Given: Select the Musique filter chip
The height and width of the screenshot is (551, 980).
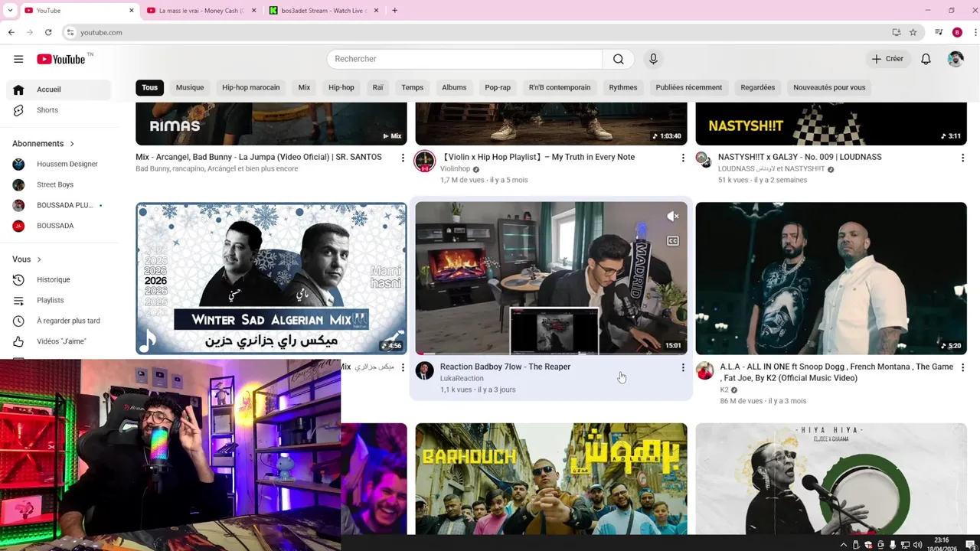Looking at the screenshot, I should pyautogui.click(x=190, y=87).
